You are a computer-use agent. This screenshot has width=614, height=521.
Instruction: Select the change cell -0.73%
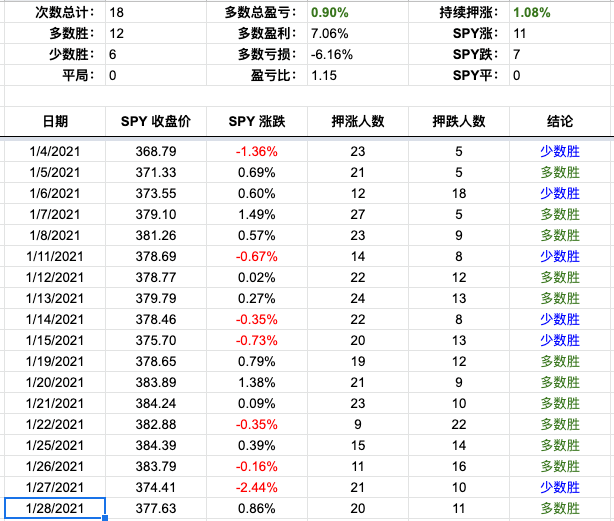[x=257, y=340]
